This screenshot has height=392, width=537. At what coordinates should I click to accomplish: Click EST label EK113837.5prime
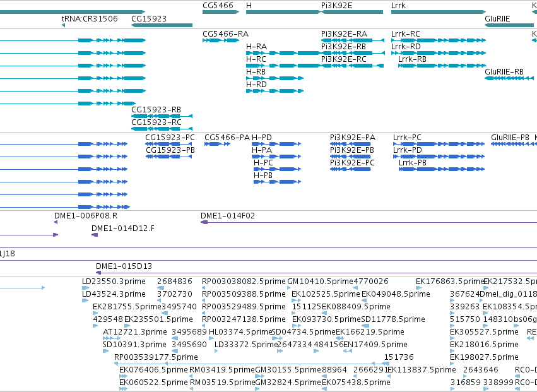click(x=422, y=370)
